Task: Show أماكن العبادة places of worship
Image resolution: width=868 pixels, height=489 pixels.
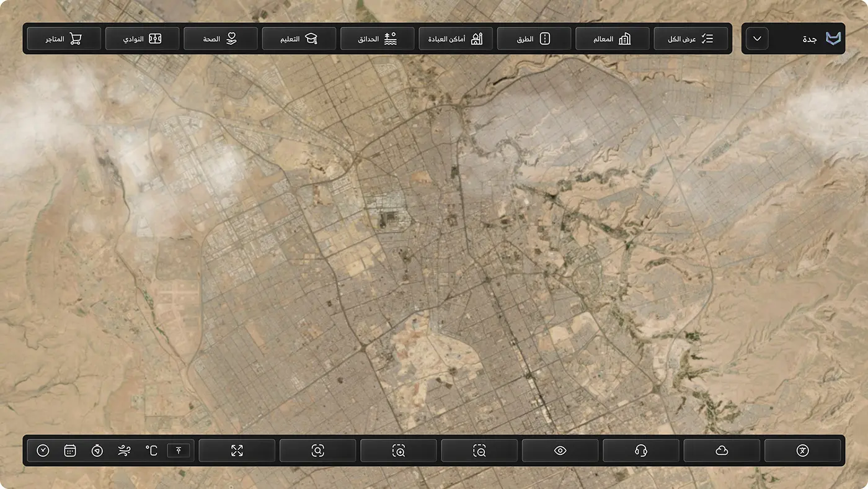Action: click(x=456, y=38)
